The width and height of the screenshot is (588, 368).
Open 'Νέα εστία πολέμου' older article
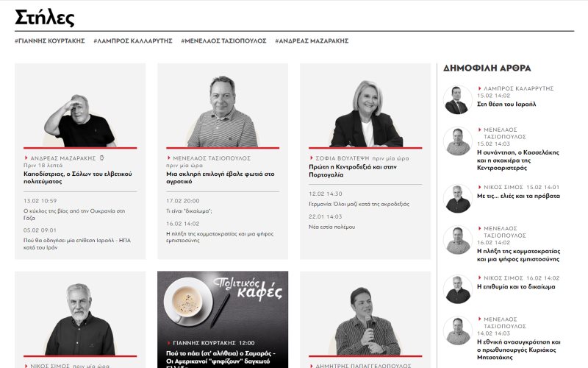[x=331, y=227]
